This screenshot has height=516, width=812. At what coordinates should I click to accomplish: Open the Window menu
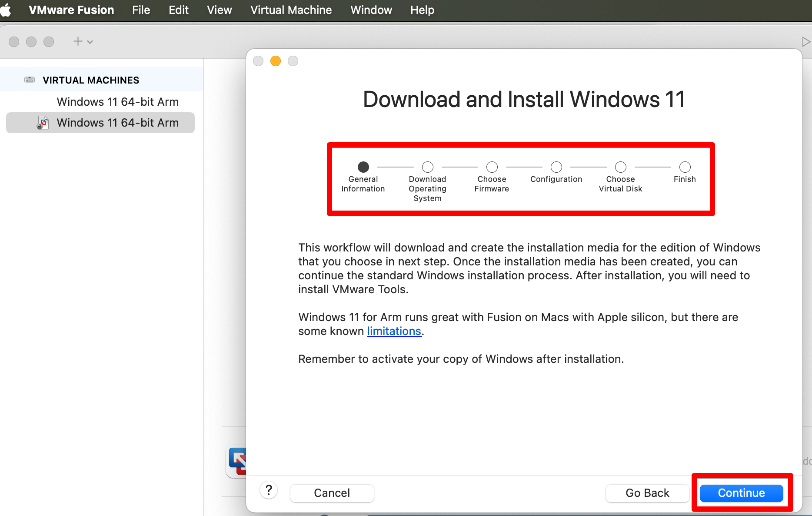click(x=371, y=10)
